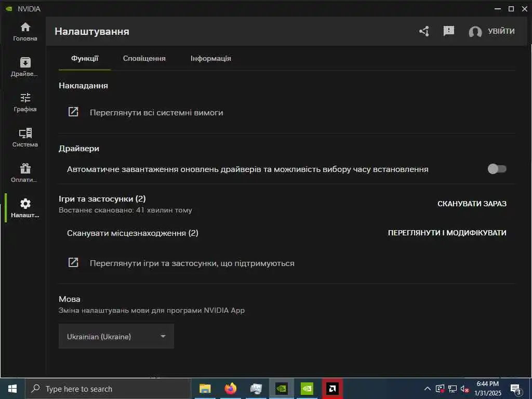The height and width of the screenshot is (399, 532).
Task: Switch to the Інформація tab
Action: pyautogui.click(x=211, y=58)
